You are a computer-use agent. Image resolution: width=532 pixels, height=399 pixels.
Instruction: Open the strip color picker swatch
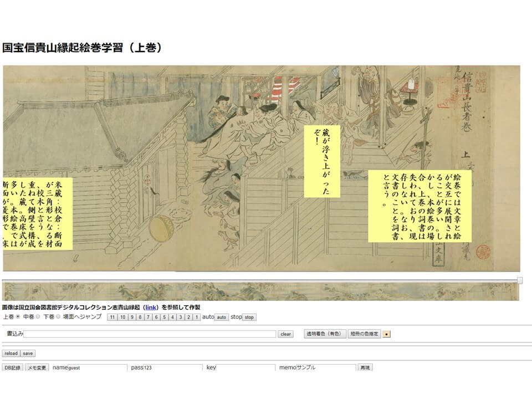click(386, 334)
